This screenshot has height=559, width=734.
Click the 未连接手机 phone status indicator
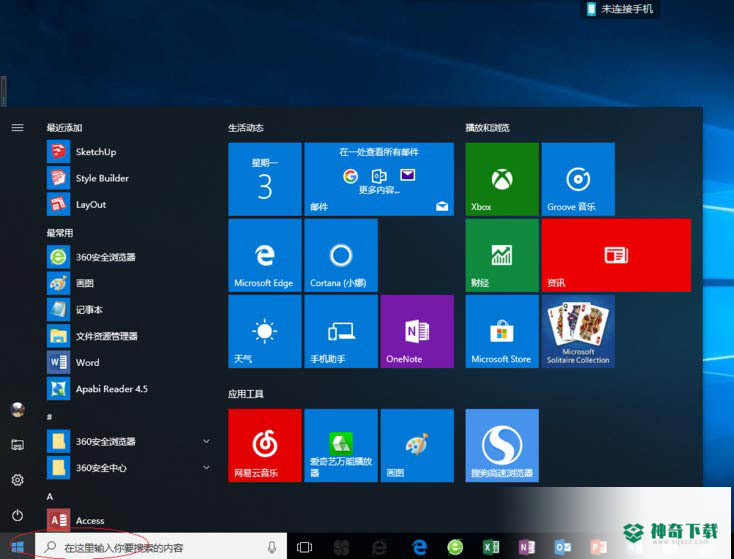[x=620, y=9]
